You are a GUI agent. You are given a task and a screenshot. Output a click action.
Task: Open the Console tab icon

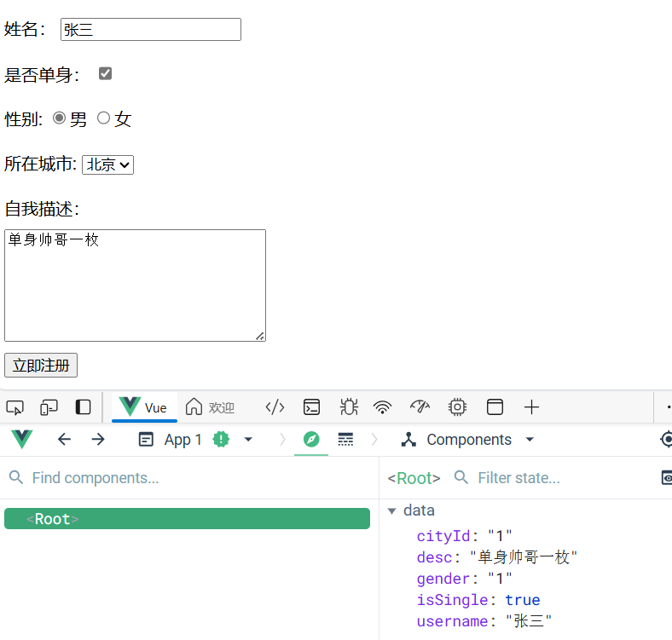click(x=311, y=407)
